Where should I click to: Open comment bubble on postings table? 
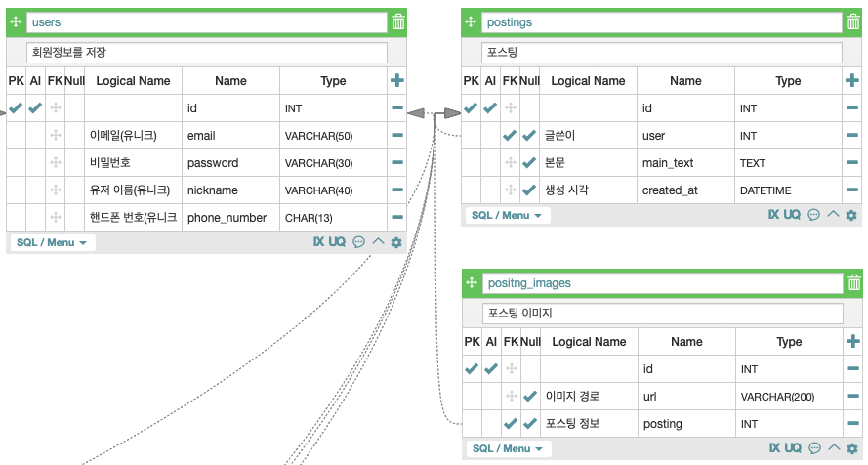coord(813,215)
